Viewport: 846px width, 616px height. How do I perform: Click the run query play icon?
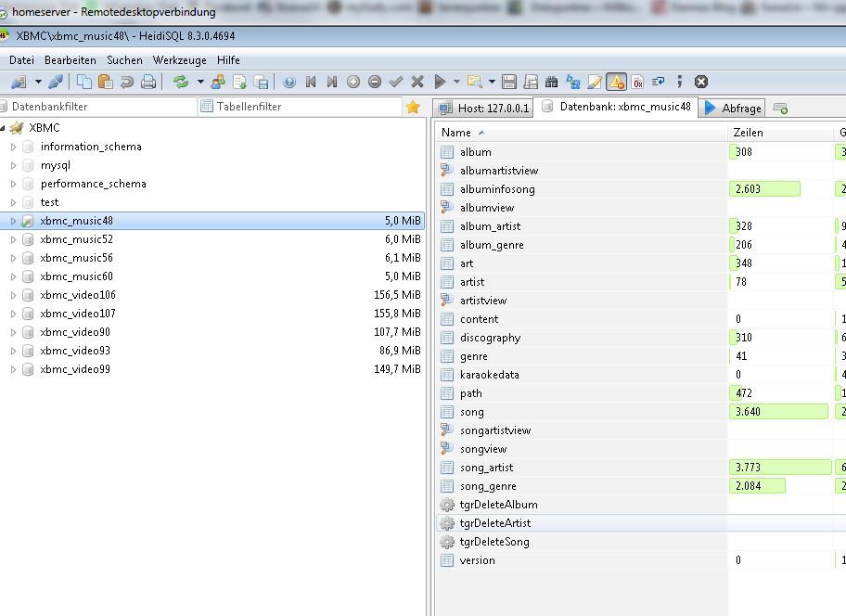pyautogui.click(x=440, y=82)
